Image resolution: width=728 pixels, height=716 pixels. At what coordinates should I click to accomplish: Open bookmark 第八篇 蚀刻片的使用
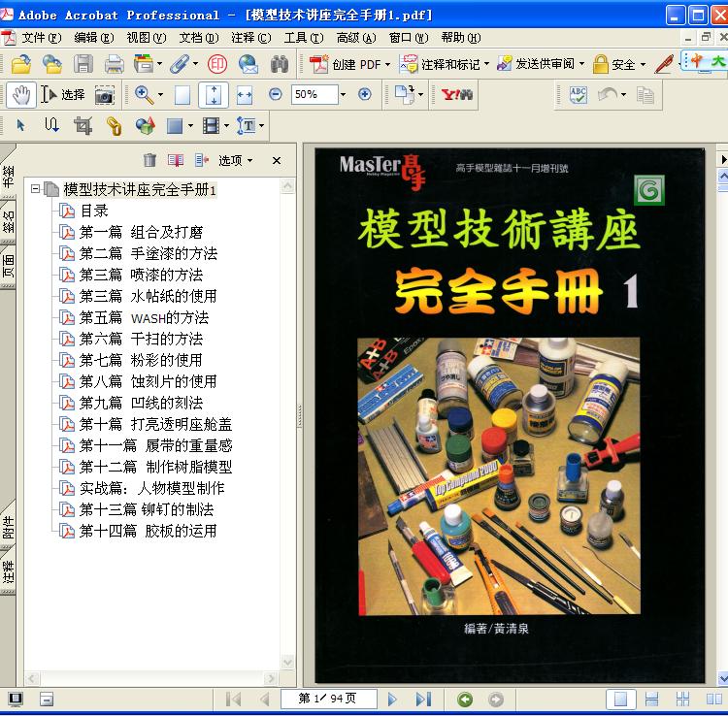click(149, 381)
